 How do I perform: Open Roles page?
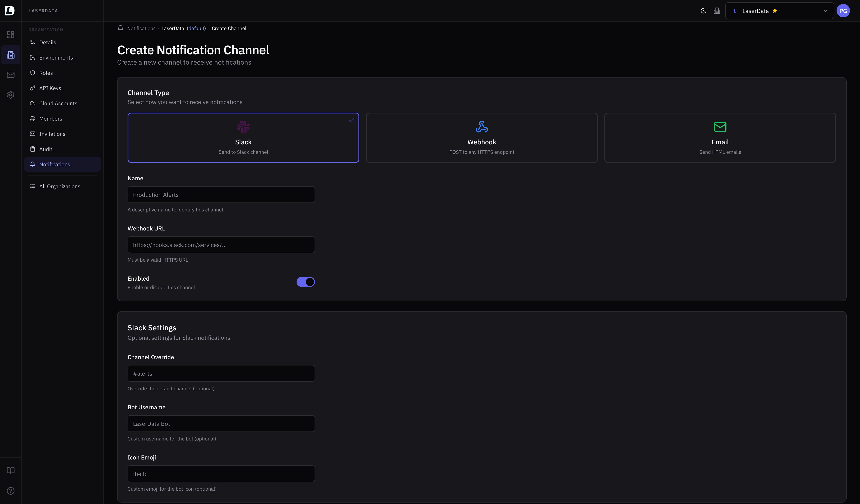coord(63,73)
